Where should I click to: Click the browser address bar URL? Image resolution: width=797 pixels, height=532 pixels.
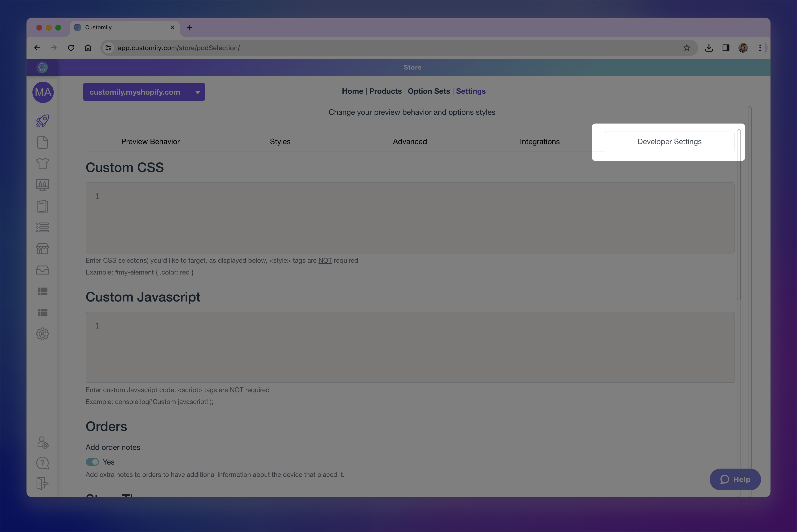[x=179, y=48]
